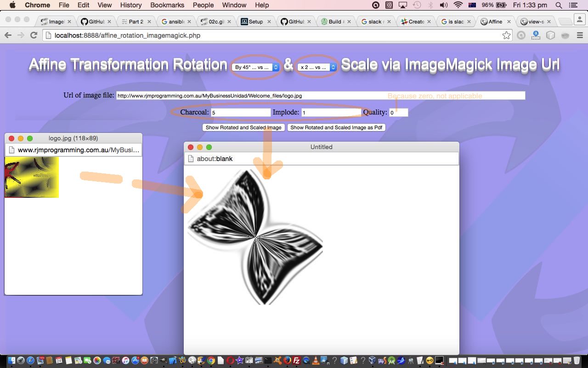The height and width of the screenshot is (368, 588).
Task: Open the History menu
Action: coord(131,5)
